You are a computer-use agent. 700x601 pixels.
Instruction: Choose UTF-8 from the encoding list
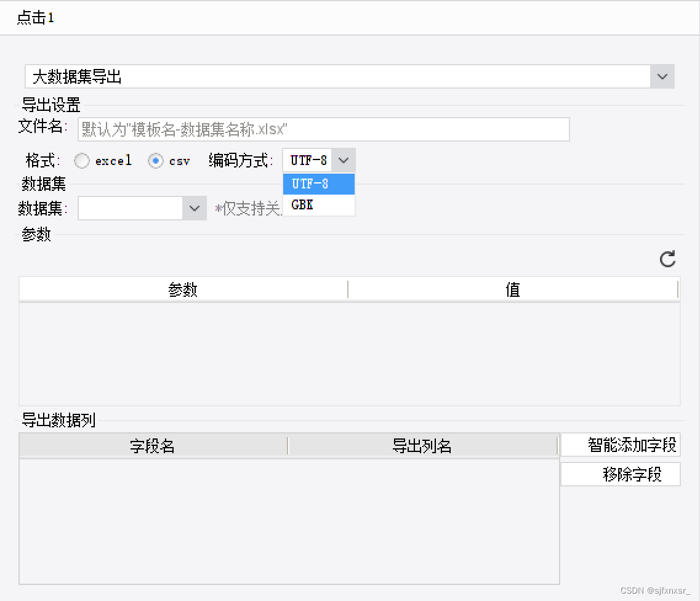point(319,184)
